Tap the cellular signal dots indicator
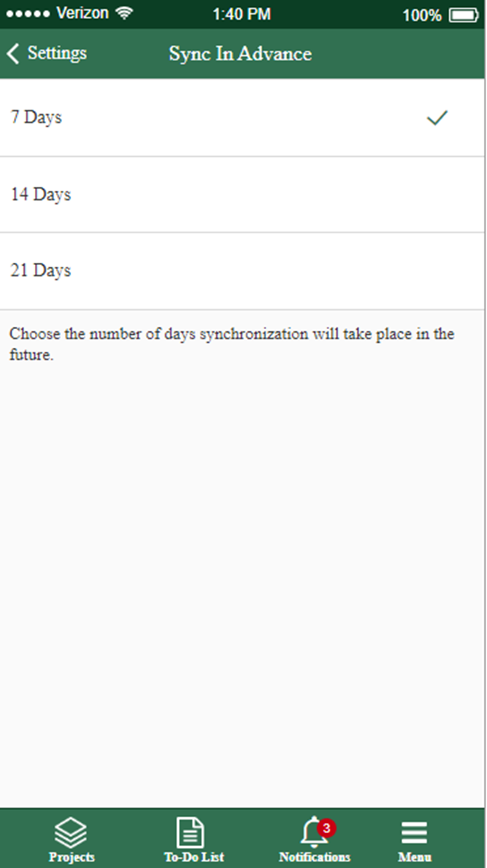This screenshot has width=487, height=868. [28, 14]
